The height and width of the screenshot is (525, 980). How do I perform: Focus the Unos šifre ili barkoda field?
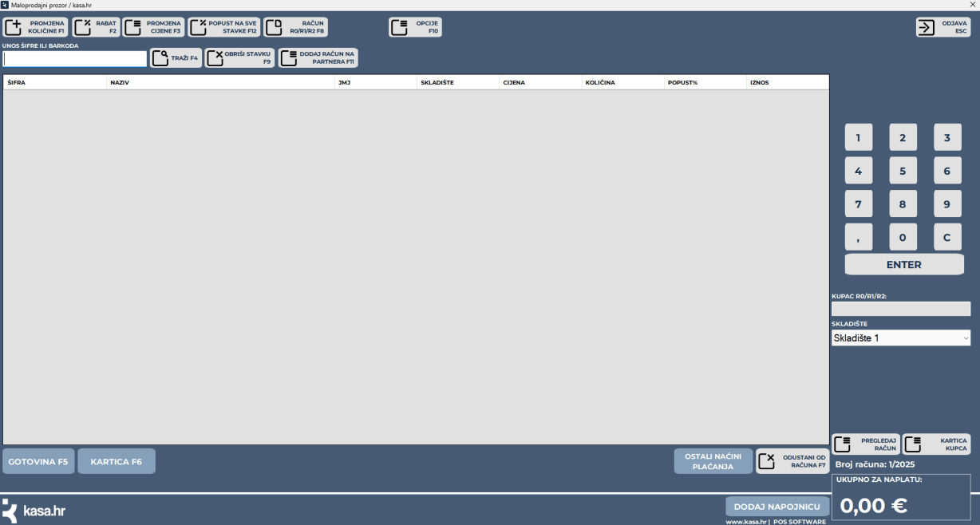click(x=75, y=59)
